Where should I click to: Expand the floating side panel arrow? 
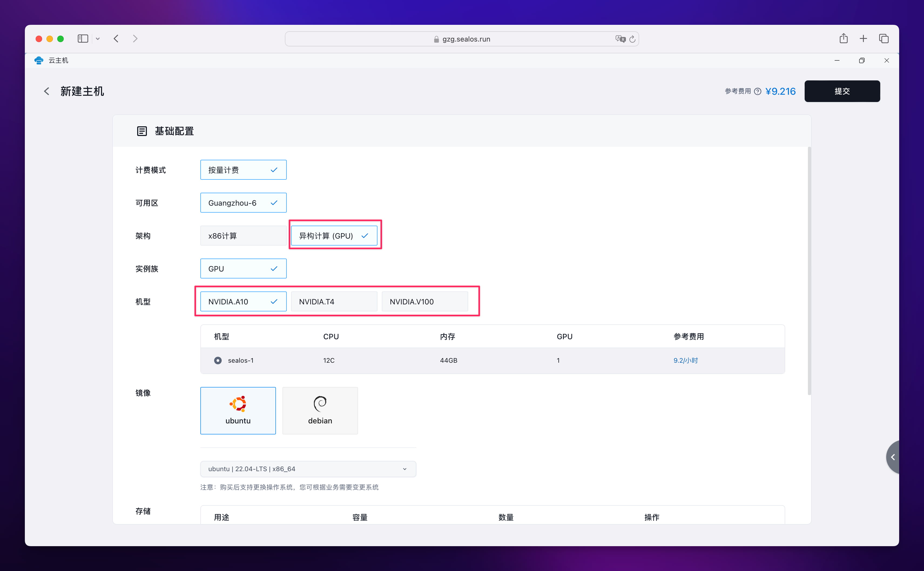[893, 457]
